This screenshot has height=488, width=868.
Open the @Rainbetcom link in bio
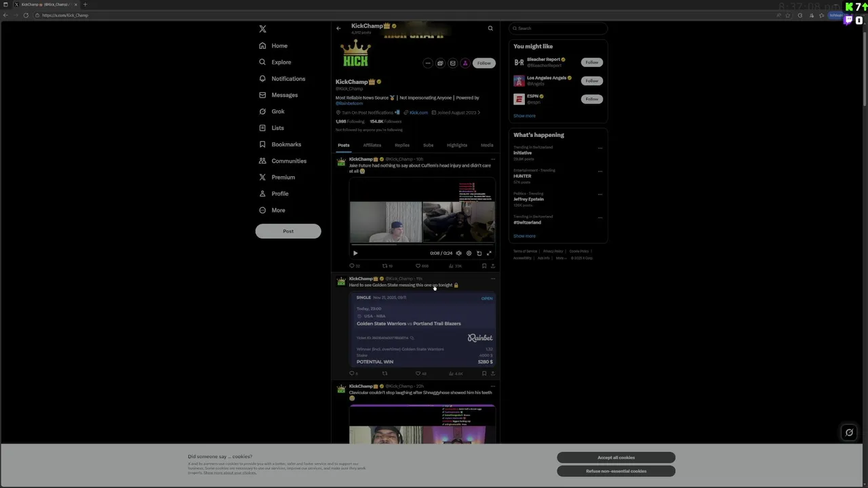click(349, 103)
